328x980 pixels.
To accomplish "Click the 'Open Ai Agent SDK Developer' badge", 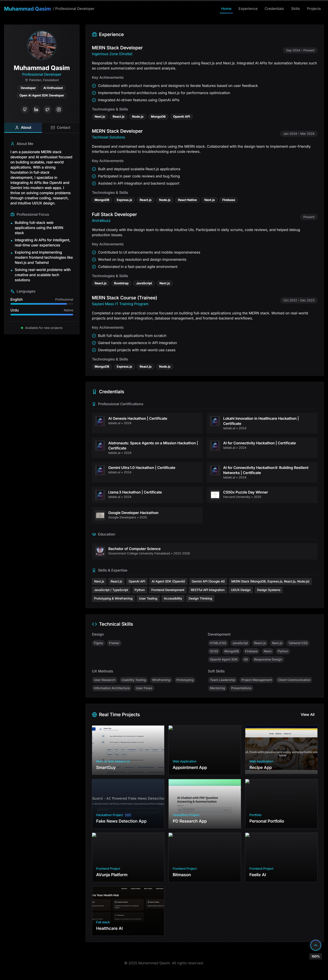I will coord(42,95).
